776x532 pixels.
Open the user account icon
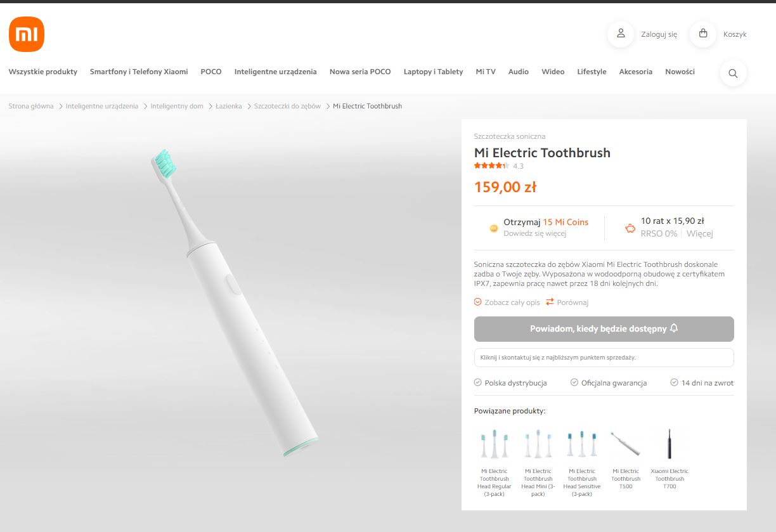pyautogui.click(x=621, y=34)
